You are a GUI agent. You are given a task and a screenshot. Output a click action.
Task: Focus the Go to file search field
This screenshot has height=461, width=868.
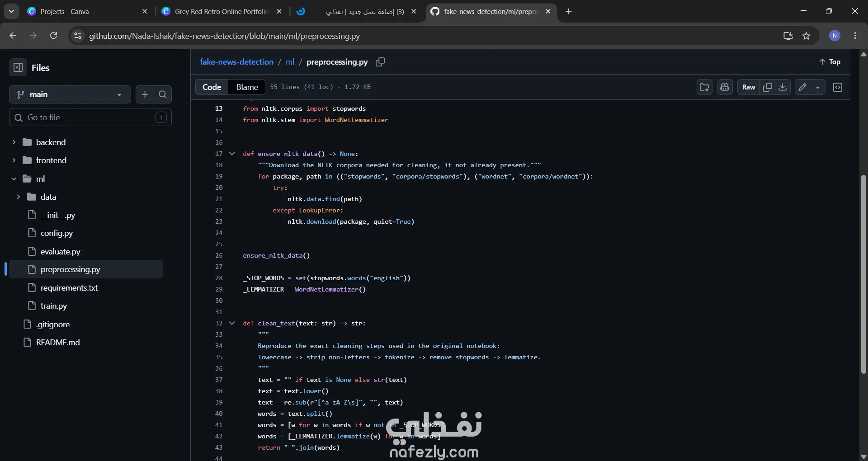pos(90,118)
